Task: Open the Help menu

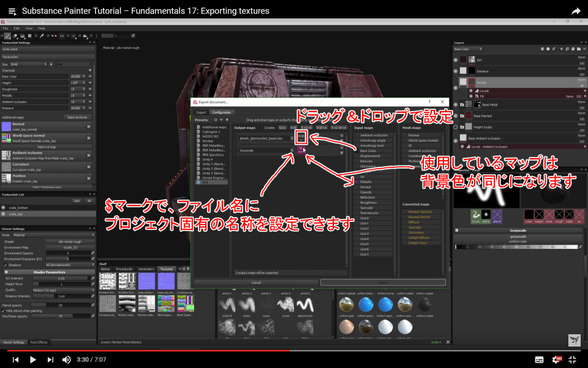Action: [x=41, y=28]
